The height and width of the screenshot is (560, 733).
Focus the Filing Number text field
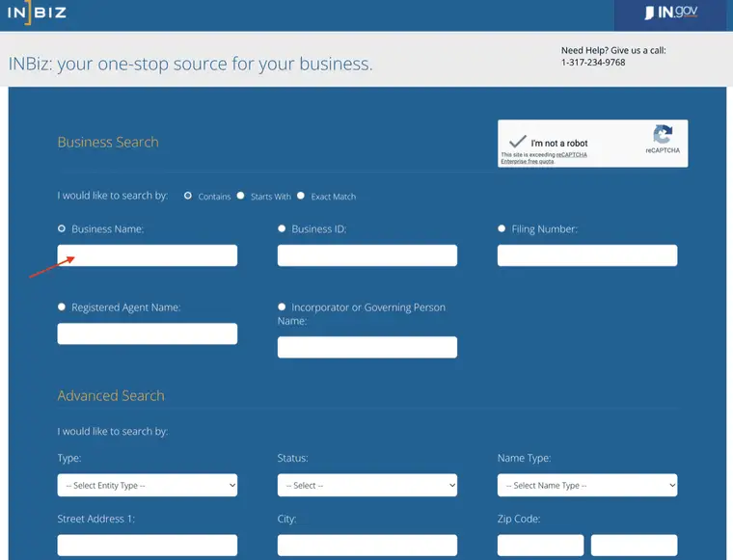click(x=587, y=255)
